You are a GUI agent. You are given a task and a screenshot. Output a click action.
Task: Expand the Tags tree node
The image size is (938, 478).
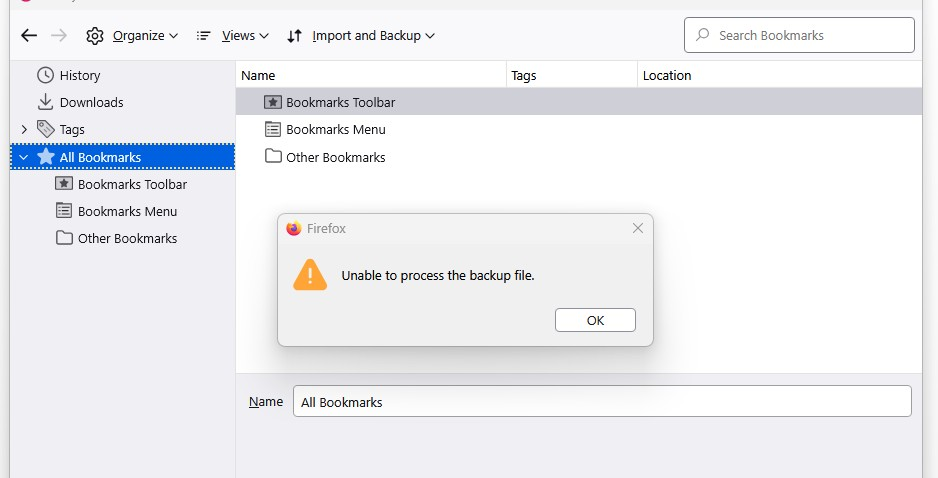point(24,129)
